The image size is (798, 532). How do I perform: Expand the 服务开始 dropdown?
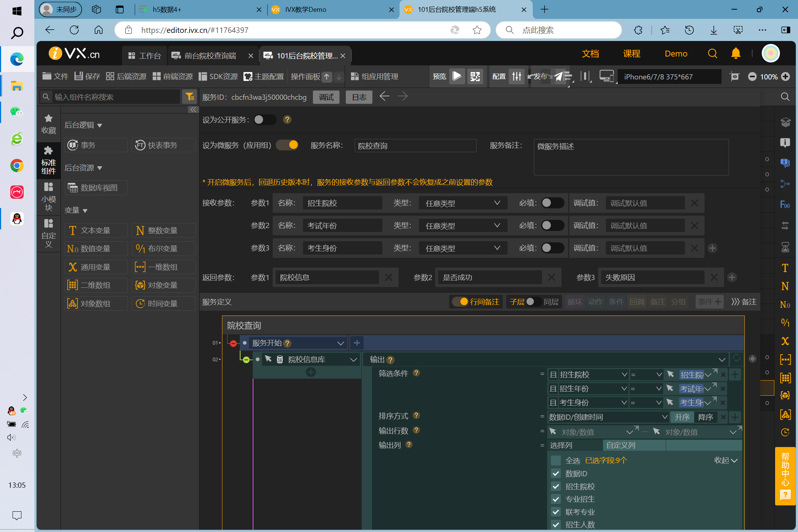coord(340,343)
